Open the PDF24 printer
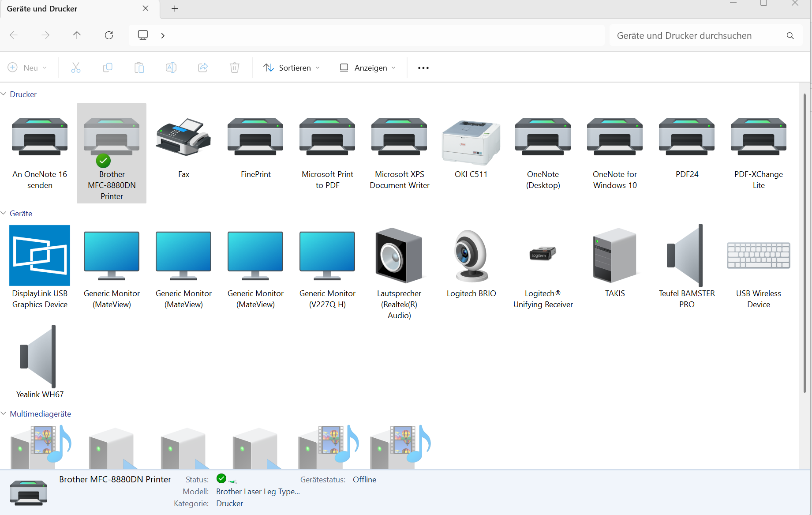 (x=686, y=138)
